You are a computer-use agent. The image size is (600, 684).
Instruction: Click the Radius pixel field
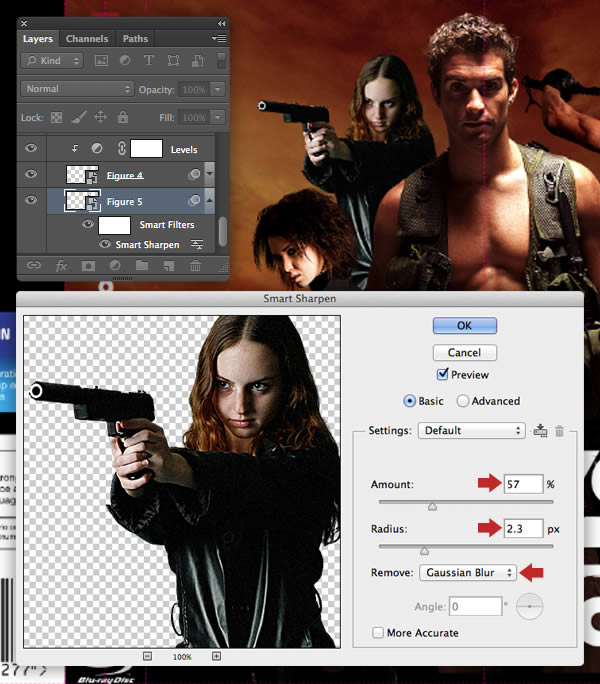coord(523,529)
